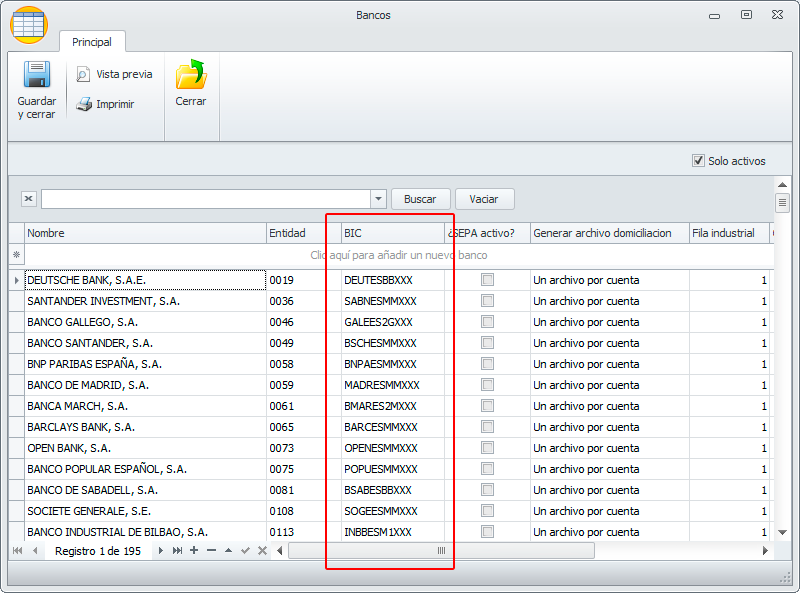Viewport: 800px width, 593px height.
Task: Click the Guardar y cerrar save icon
Action: tap(37, 75)
